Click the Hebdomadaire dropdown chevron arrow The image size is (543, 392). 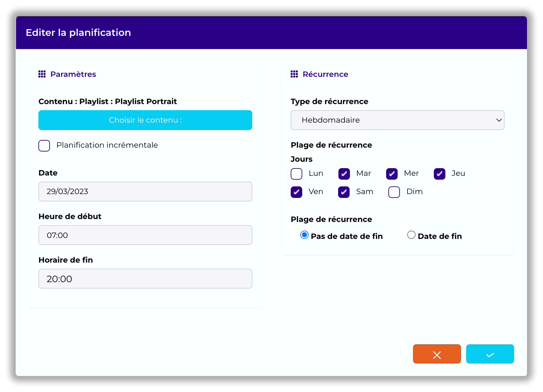pos(498,120)
